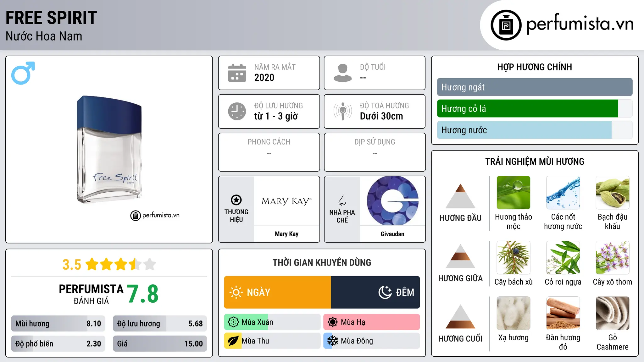Select the Cỏ roi ngựa note image

563,258
